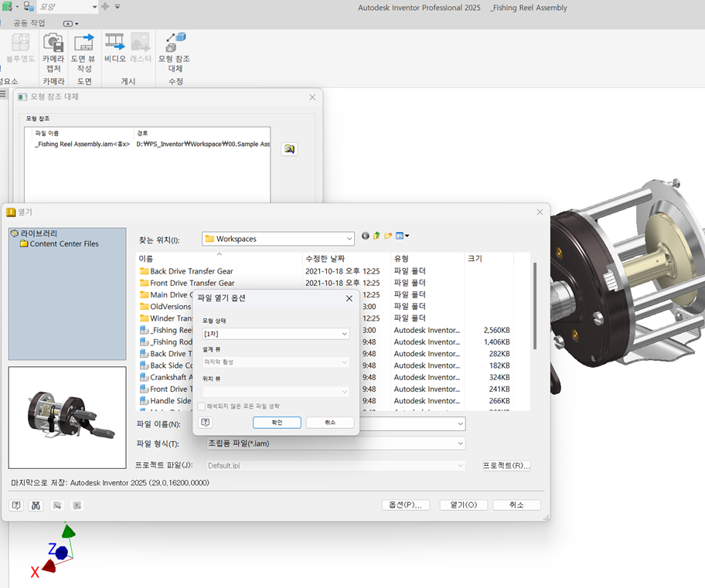Sort by 수정한 날짜 column header

tap(346, 259)
